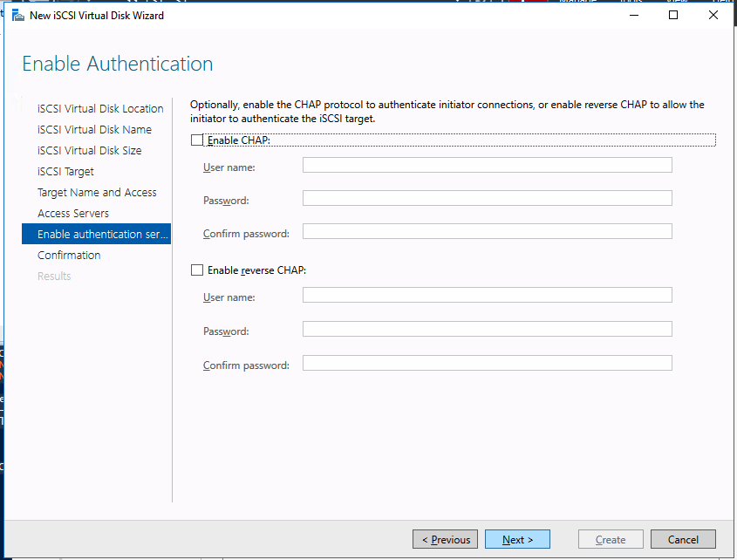
Task: Click the reverse CHAP User name field
Action: tap(487, 295)
